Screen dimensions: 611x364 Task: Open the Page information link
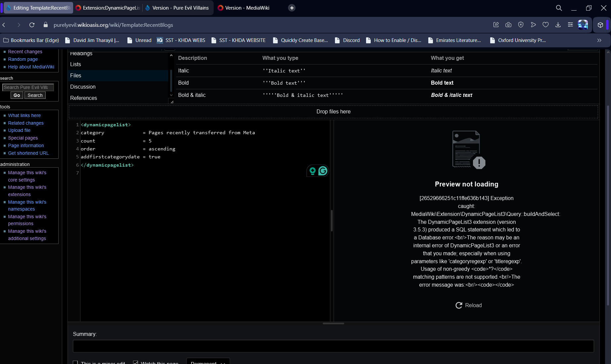point(26,146)
